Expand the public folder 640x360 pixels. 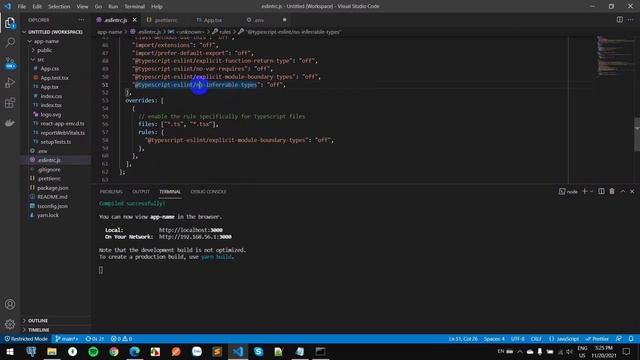[44, 50]
